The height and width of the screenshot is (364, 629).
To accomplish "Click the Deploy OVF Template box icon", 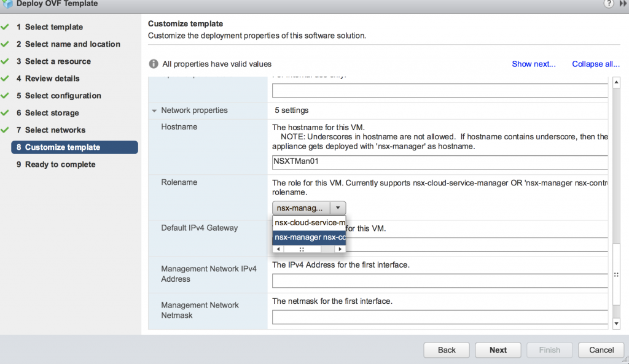I will pyautogui.click(x=7, y=4).
